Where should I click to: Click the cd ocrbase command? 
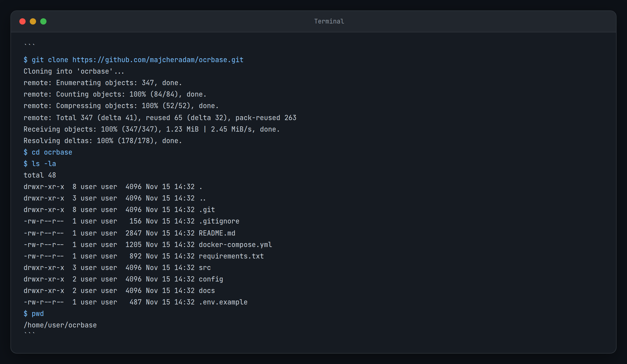tap(48, 152)
